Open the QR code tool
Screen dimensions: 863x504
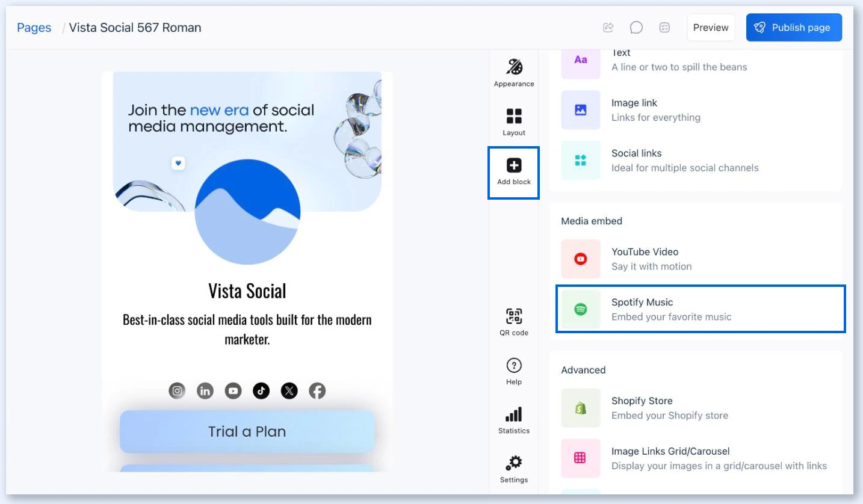click(x=514, y=322)
